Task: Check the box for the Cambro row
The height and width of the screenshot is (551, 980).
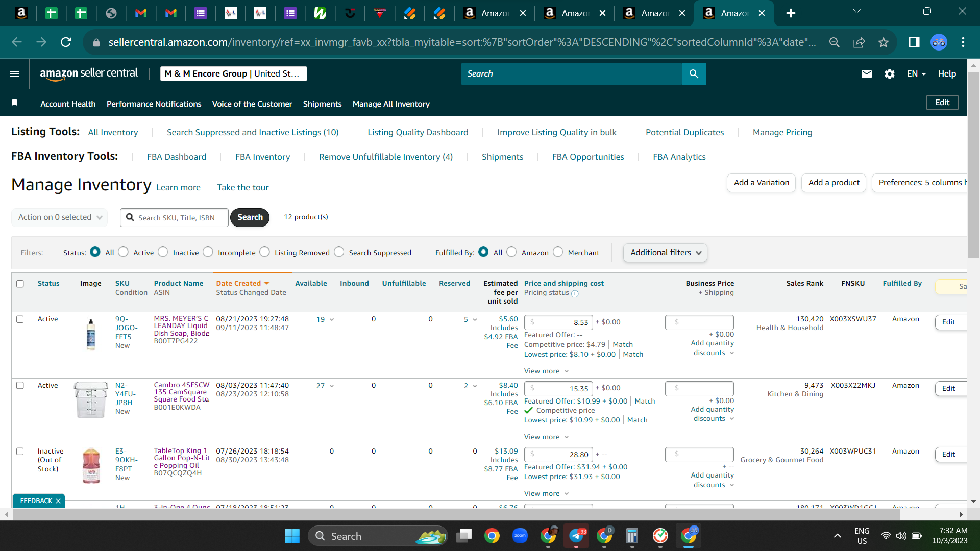Action: [x=20, y=386]
